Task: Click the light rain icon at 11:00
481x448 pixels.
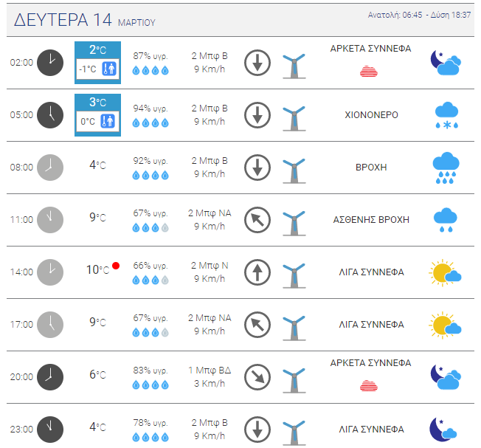Action: (446, 219)
